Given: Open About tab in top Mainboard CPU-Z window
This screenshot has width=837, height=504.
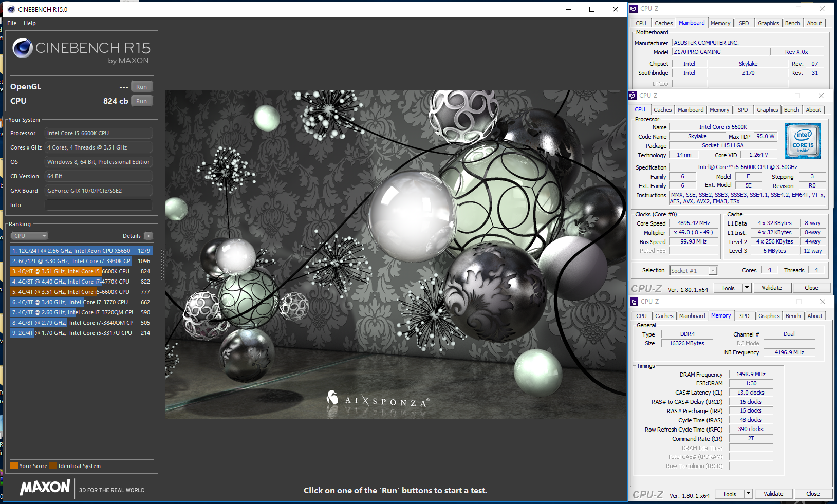Looking at the screenshot, I should [x=814, y=23].
